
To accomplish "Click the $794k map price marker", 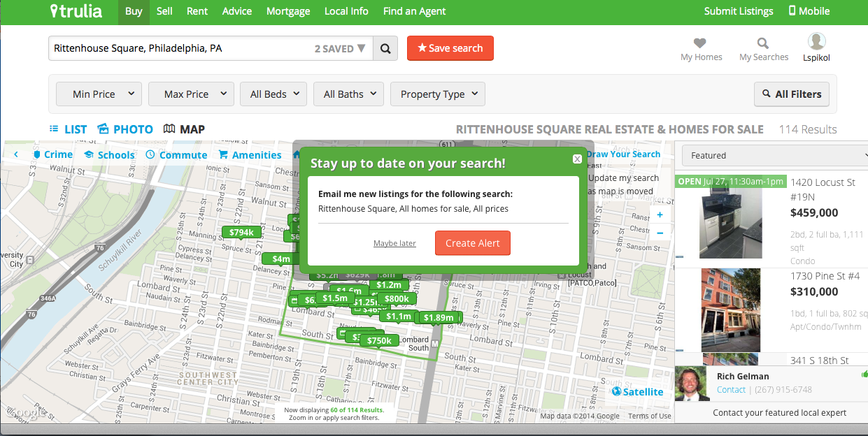I will [241, 232].
